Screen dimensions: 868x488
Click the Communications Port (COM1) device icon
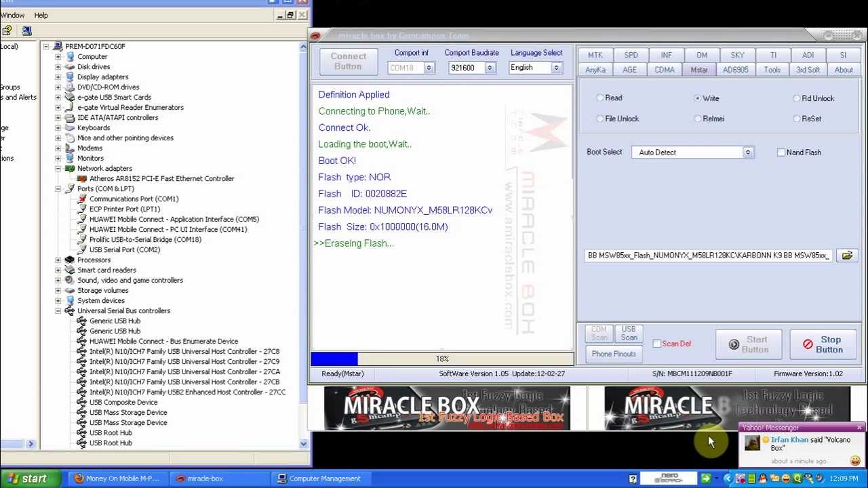pos(81,199)
